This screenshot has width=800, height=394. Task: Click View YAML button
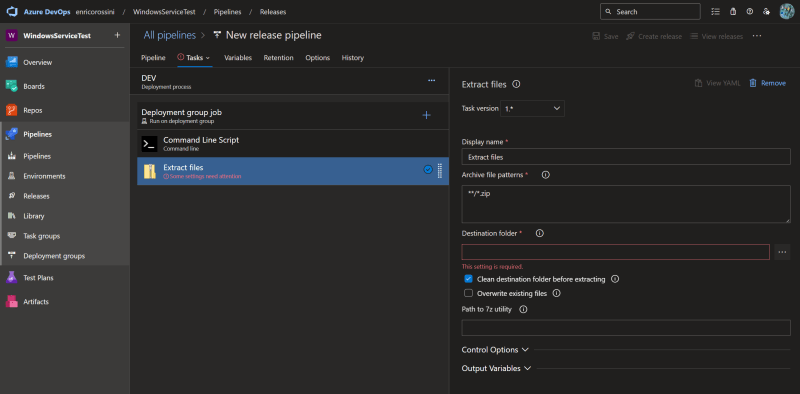coord(717,83)
